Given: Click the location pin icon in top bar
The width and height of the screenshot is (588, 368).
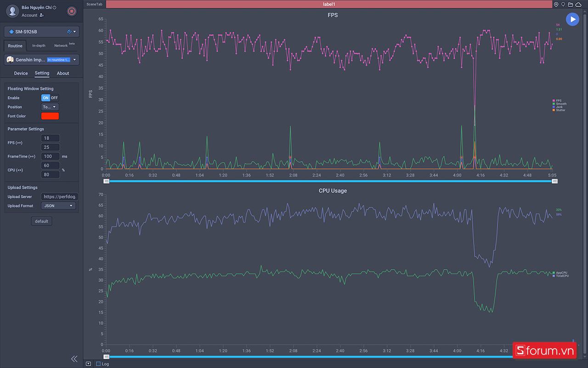Looking at the screenshot, I should pyautogui.click(x=556, y=4).
